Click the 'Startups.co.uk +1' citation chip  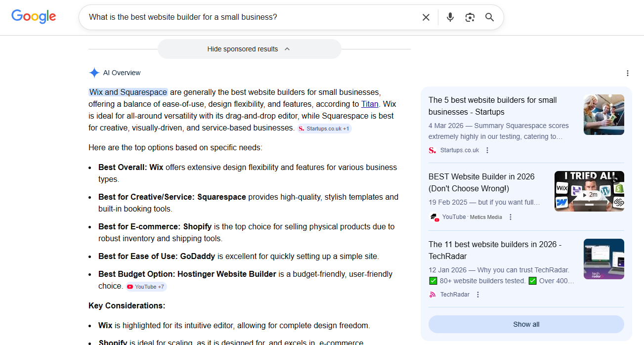[x=324, y=128]
